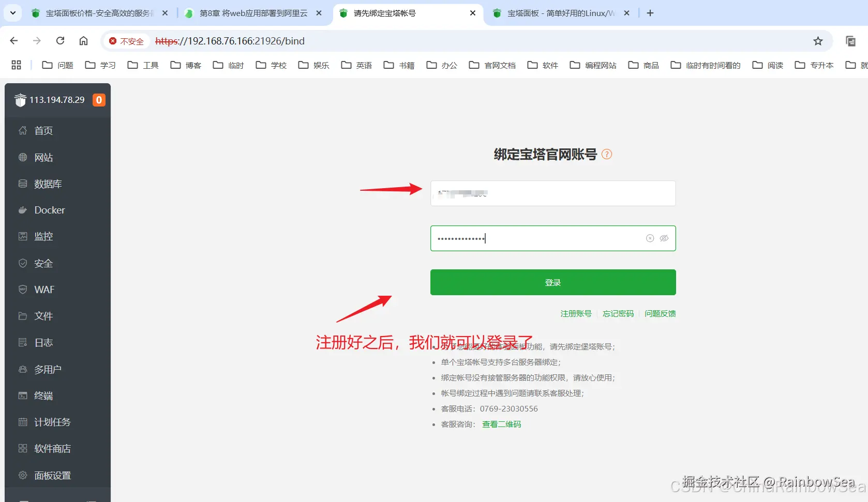This screenshot has height=502, width=868.
Task: Click the help icon beside 绑定宝塔官网账号
Action: pos(607,154)
